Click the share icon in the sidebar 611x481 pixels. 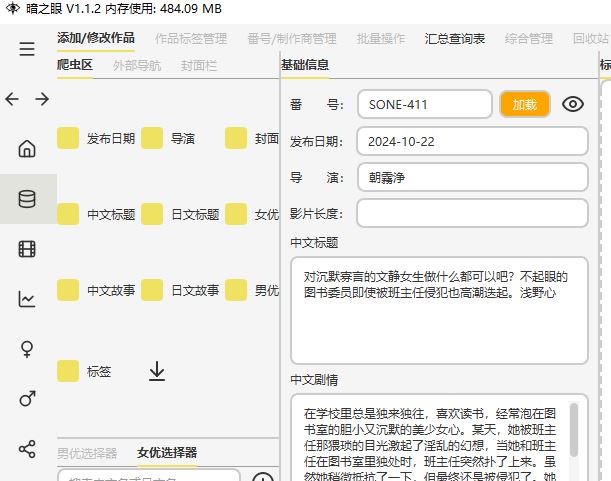(x=27, y=448)
